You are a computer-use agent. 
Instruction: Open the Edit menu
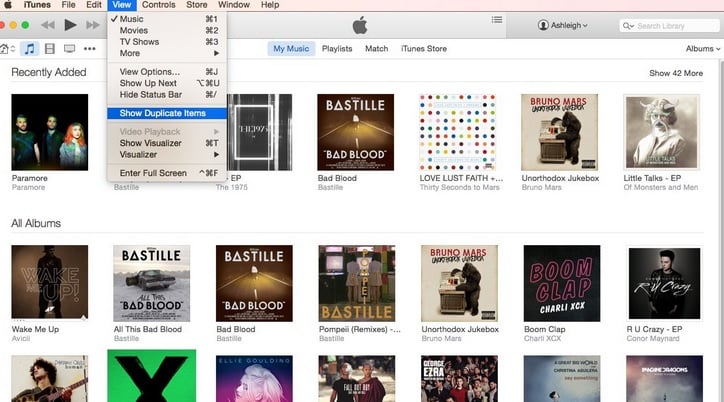[94, 5]
